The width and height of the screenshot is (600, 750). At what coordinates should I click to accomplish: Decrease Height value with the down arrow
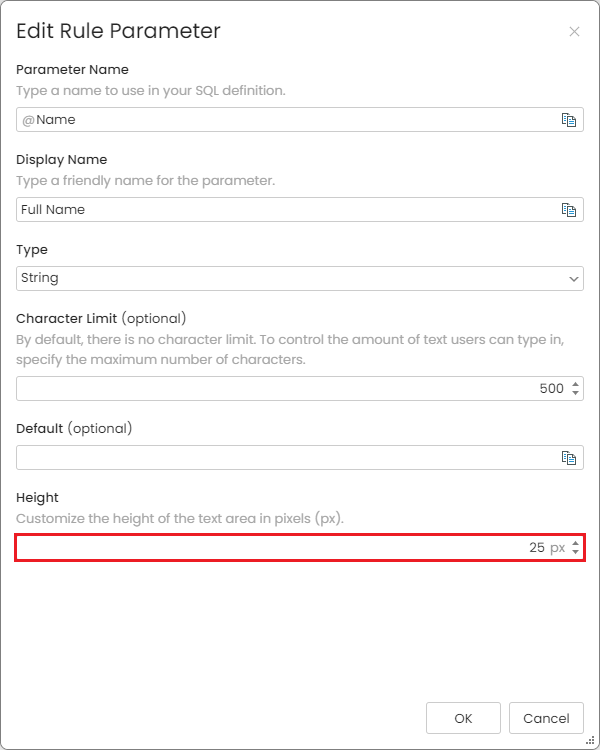tap(575, 552)
